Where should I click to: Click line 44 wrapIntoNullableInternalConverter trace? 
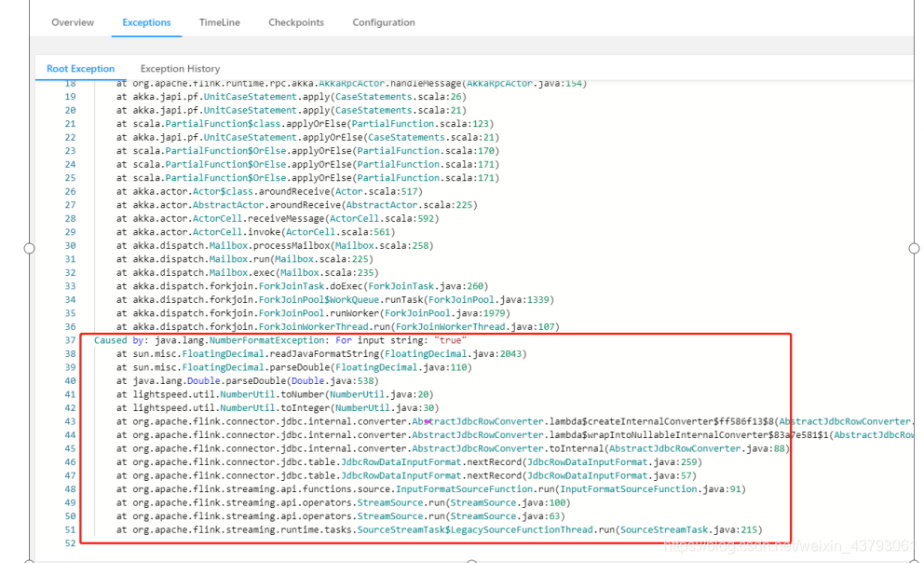[x=516, y=435]
